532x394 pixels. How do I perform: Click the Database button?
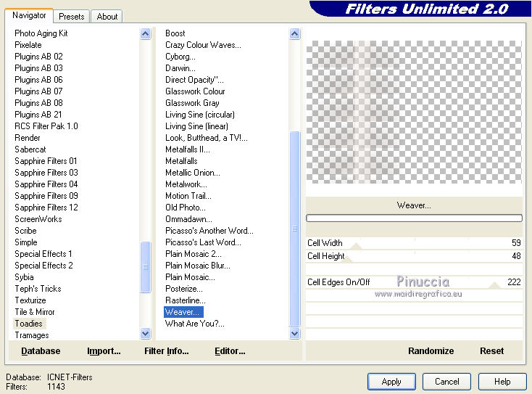click(x=41, y=351)
